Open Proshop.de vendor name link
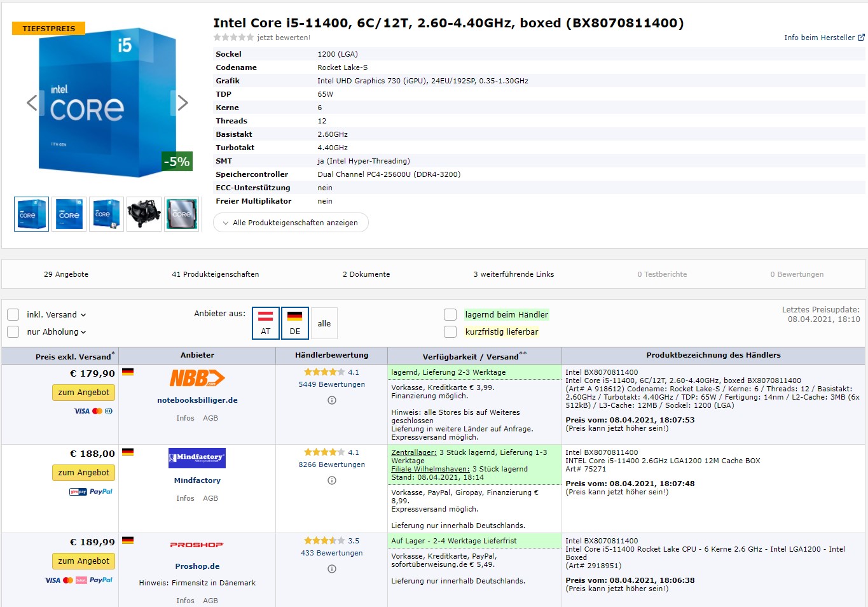This screenshot has width=868, height=607. (x=197, y=566)
